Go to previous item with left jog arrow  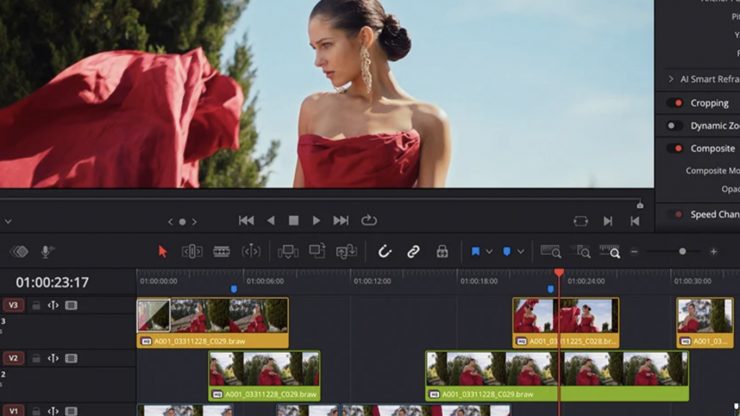pyautogui.click(x=171, y=221)
